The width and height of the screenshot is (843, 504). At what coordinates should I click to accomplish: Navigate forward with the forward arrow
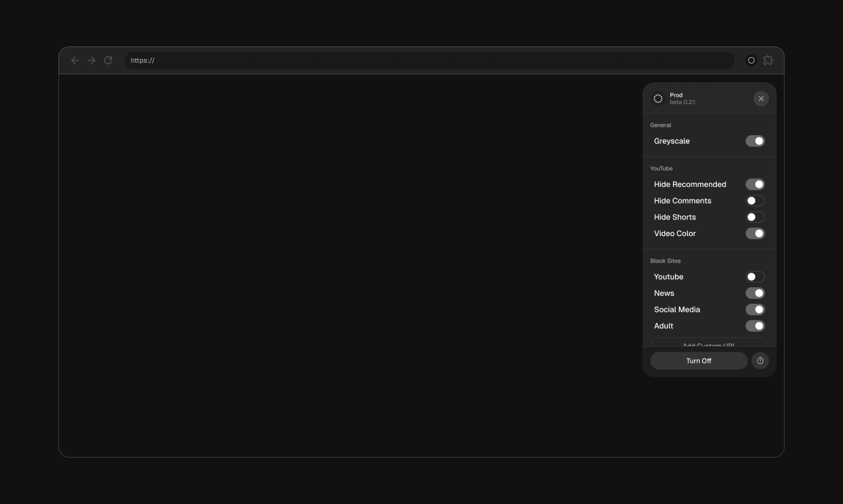pos(92,60)
